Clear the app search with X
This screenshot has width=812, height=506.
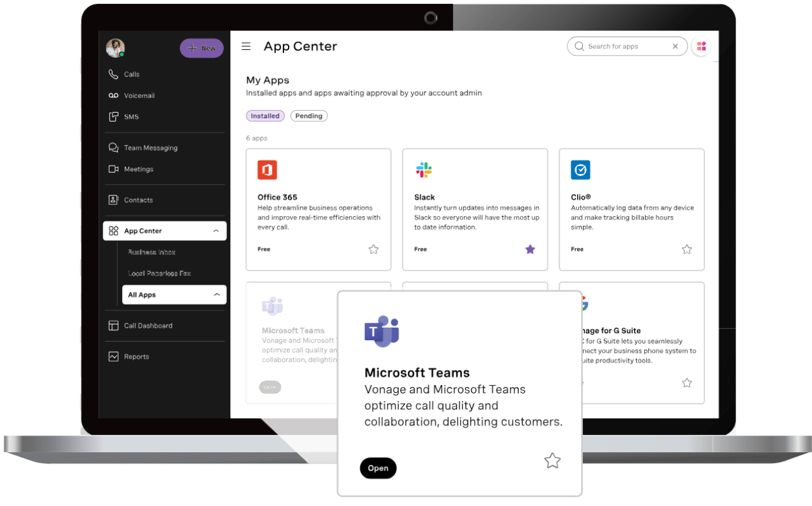pos(675,46)
